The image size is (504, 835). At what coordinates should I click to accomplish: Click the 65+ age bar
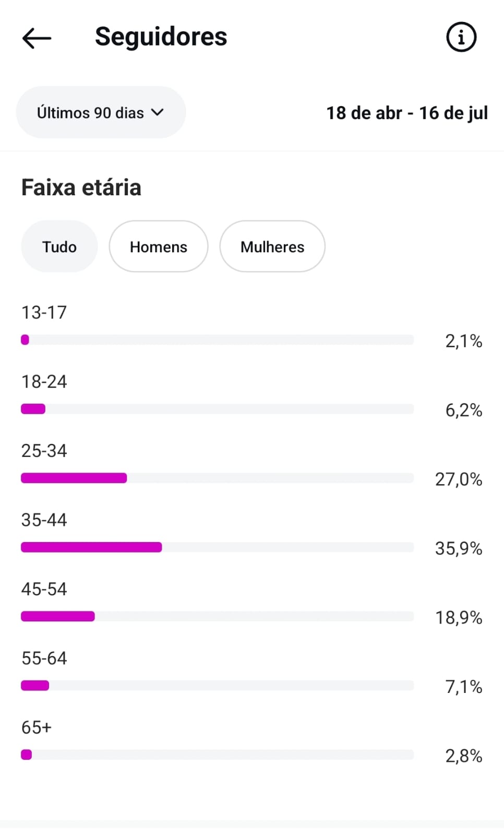(x=217, y=755)
